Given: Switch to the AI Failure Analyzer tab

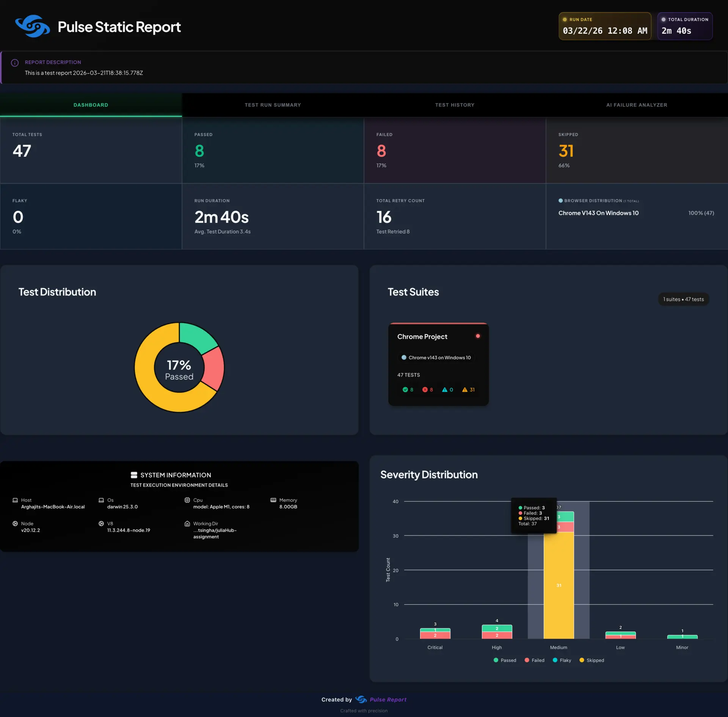Looking at the screenshot, I should tap(637, 105).
